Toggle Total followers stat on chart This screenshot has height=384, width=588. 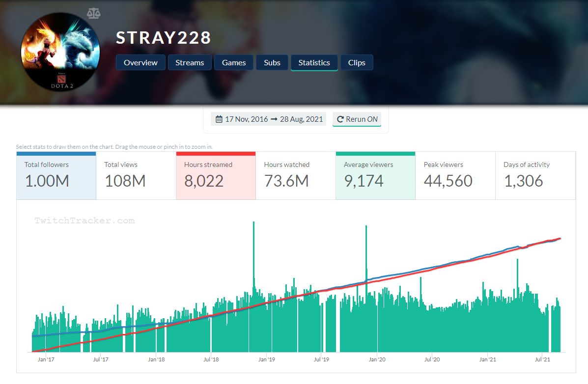[x=56, y=175]
